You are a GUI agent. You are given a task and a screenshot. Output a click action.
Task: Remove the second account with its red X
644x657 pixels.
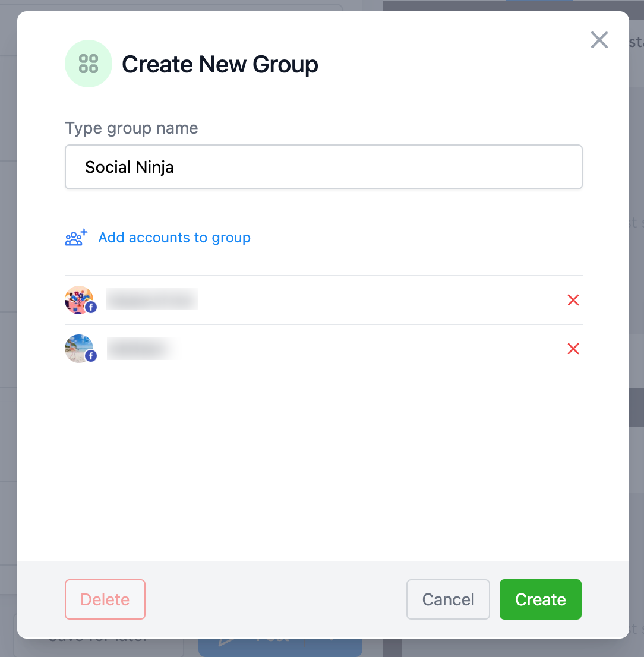573,349
